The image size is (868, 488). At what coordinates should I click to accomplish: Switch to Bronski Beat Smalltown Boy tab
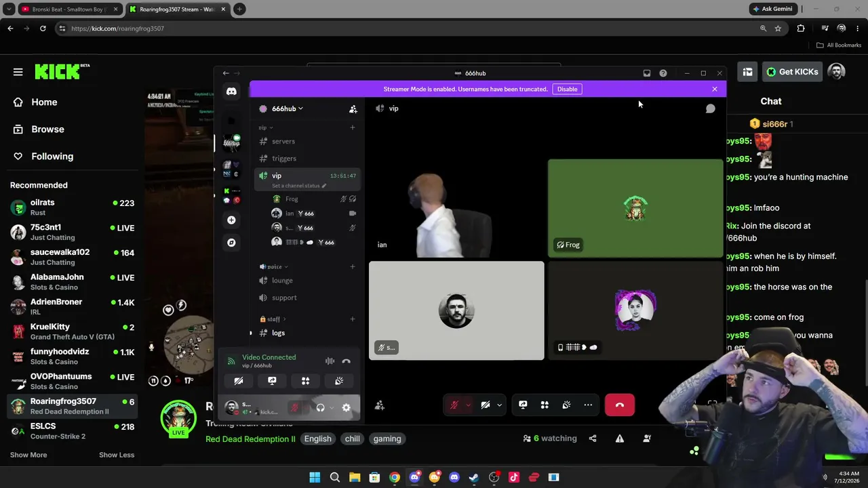click(68, 9)
